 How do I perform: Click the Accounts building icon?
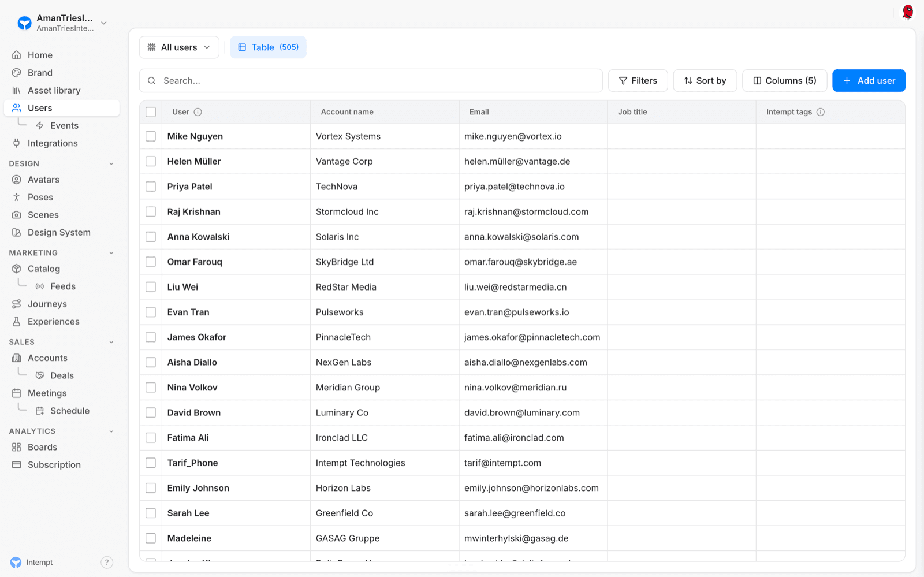pyautogui.click(x=17, y=358)
